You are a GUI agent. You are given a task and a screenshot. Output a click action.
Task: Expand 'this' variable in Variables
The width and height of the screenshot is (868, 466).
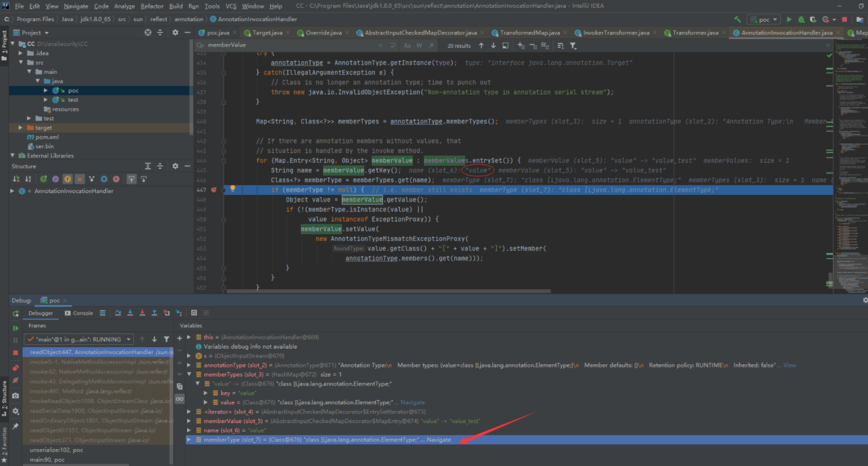click(x=189, y=337)
